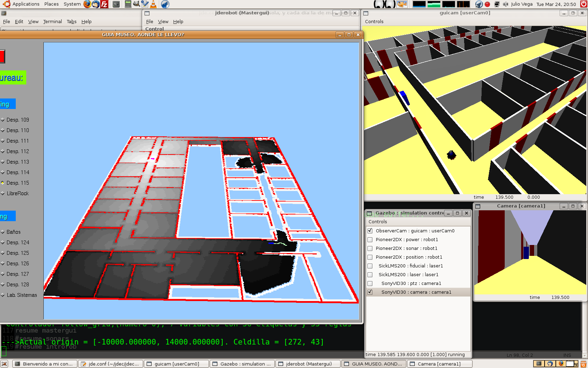Click the red button in GUIA MUSEO panel

tap(2, 56)
